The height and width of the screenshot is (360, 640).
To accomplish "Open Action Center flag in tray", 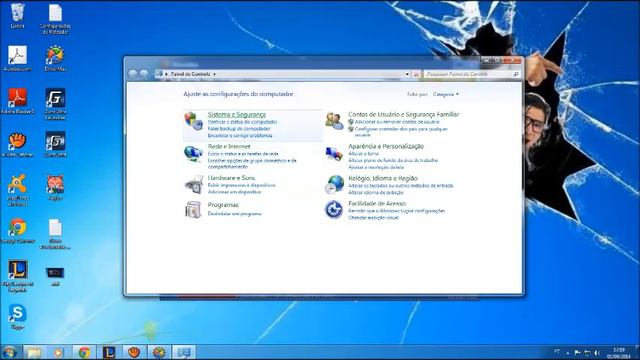I will pyautogui.click(x=577, y=353).
